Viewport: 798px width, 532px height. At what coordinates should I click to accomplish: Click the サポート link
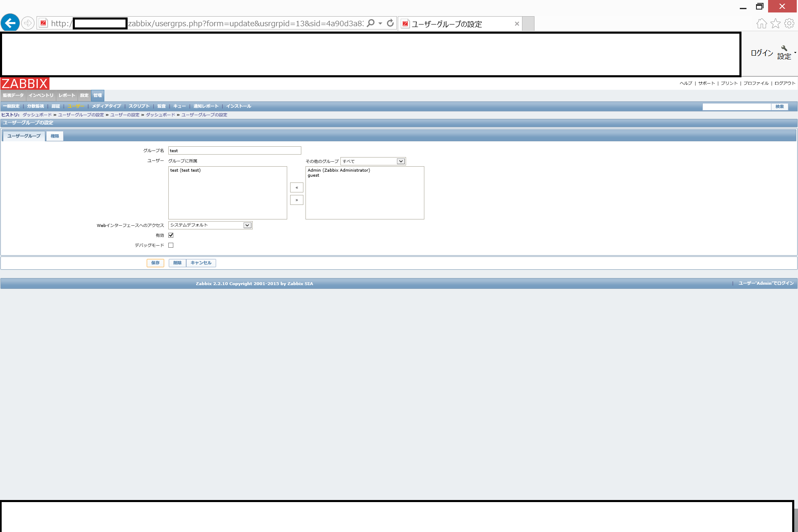pyautogui.click(x=707, y=83)
